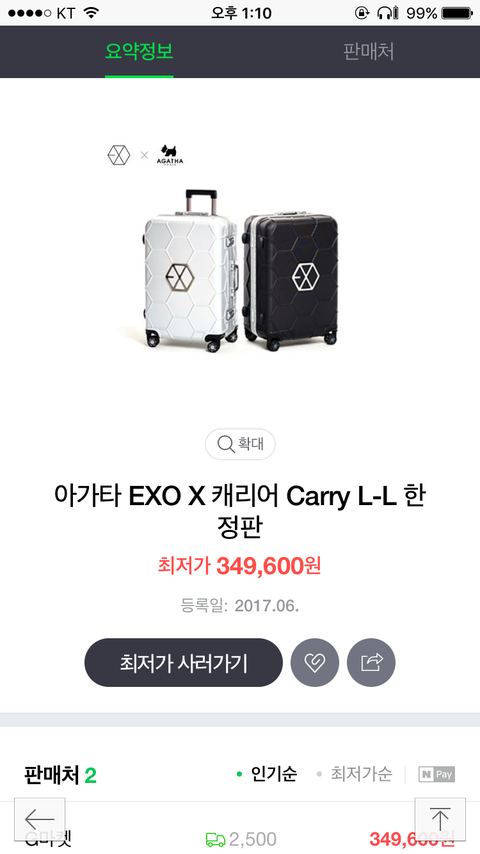Switch to the 판매처 tab

point(369,52)
